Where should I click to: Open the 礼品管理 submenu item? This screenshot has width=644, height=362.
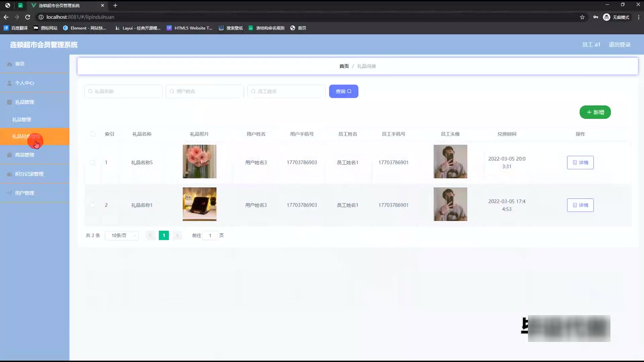pos(21,120)
